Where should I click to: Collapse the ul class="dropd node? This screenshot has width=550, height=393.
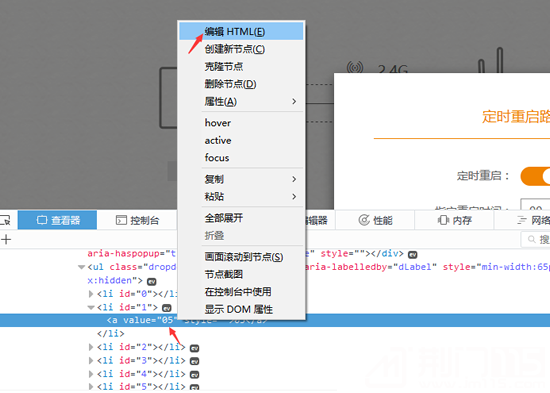point(82,267)
